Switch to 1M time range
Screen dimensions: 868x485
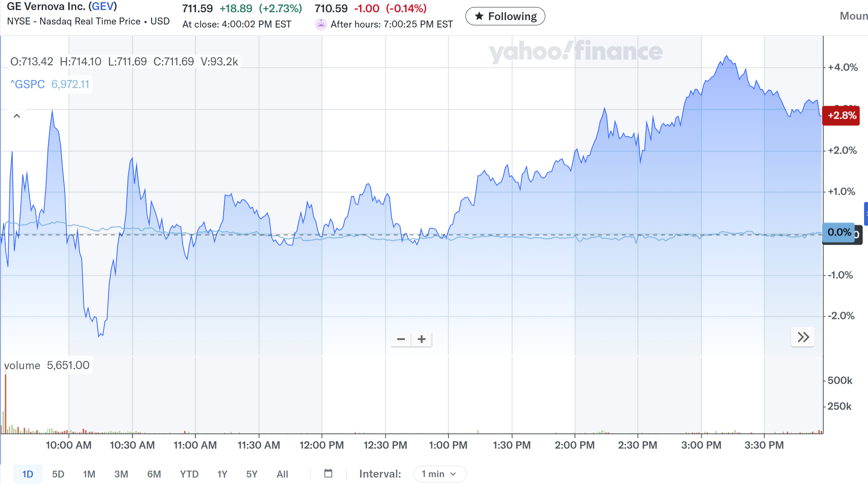click(x=89, y=474)
